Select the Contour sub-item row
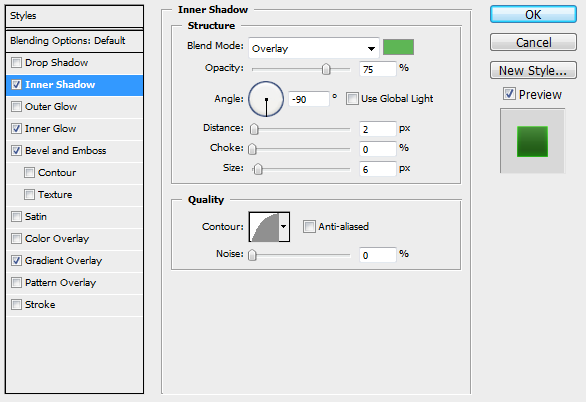Image resolution: width=586 pixels, height=402 pixels. [x=74, y=173]
